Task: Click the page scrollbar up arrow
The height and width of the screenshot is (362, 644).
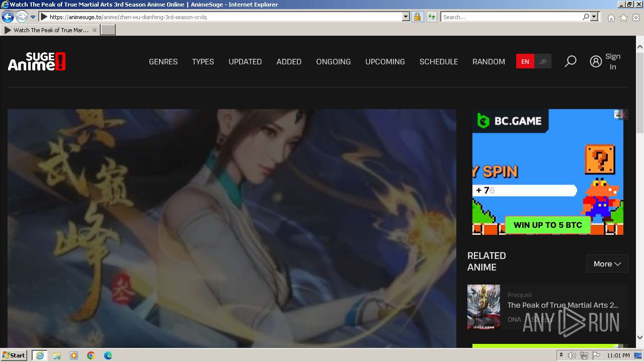Action: (640, 47)
